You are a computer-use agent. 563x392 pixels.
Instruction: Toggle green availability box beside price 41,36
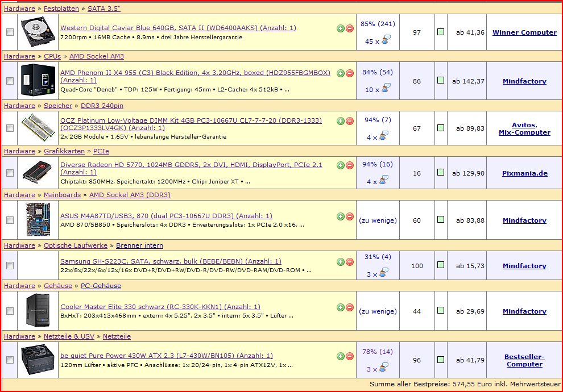pyautogui.click(x=441, y=32)
